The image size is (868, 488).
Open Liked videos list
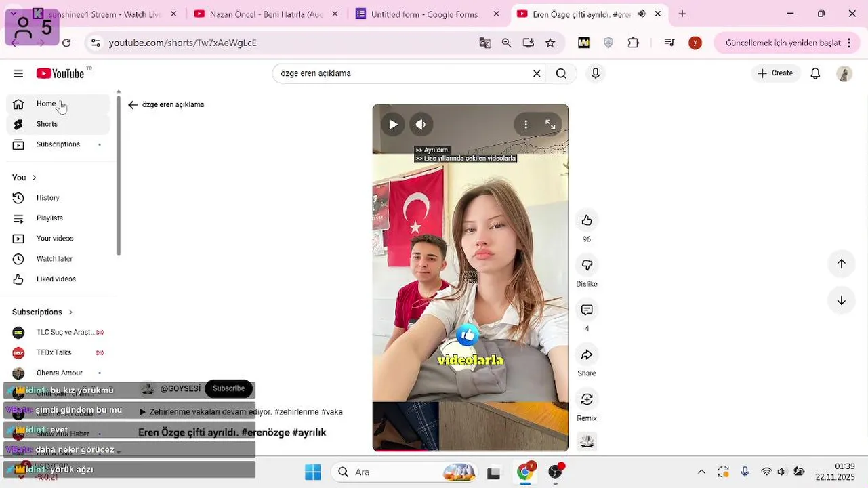tap(58, 279)
